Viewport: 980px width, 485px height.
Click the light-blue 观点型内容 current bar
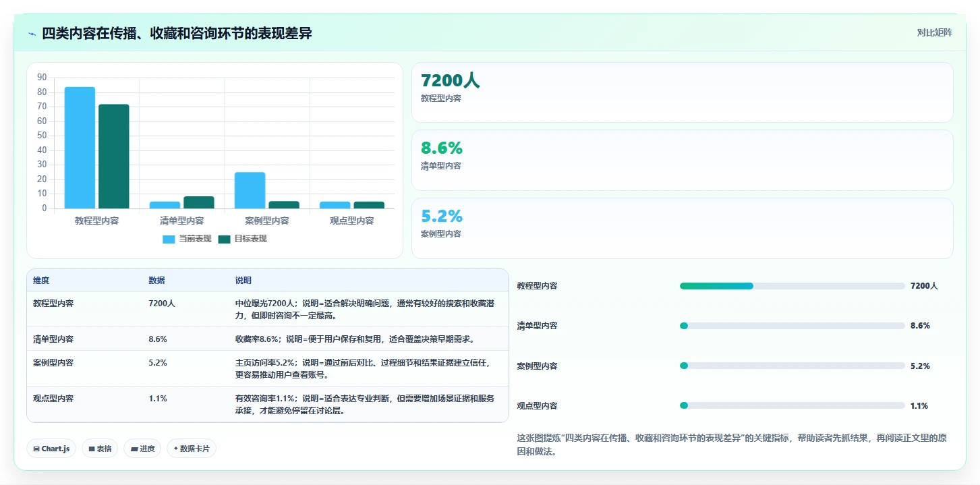(335, 205)
